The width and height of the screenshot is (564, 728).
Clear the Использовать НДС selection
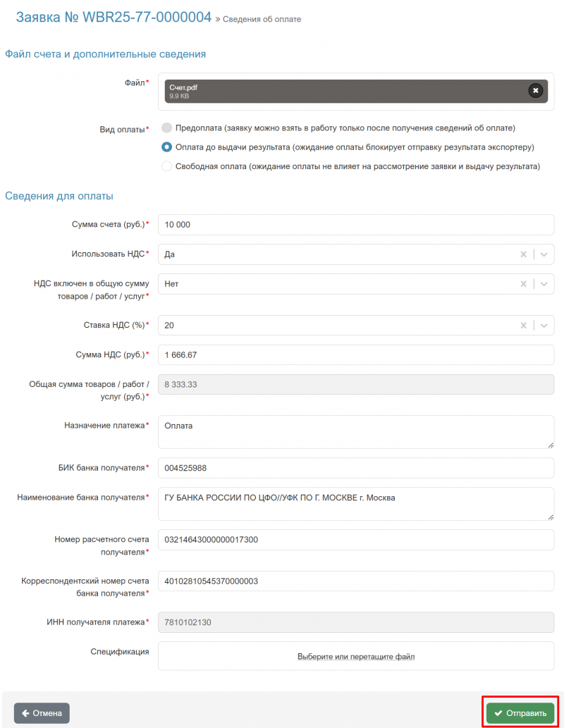[x=523, y=254]
